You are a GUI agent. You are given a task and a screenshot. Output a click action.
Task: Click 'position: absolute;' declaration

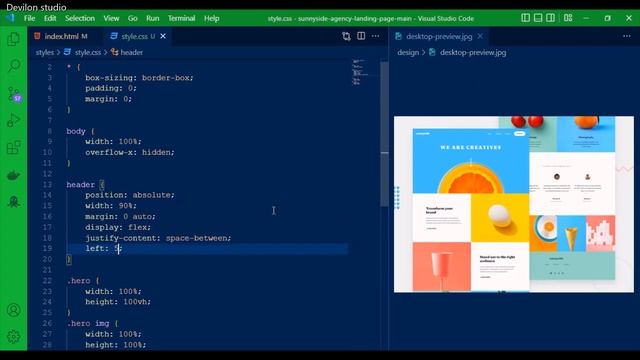[130, 195]
